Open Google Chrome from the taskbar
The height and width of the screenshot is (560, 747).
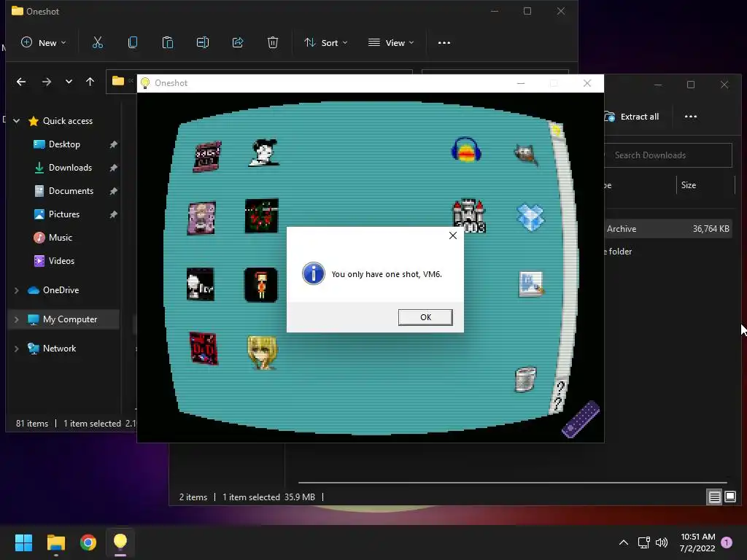[x=88, y=542]
